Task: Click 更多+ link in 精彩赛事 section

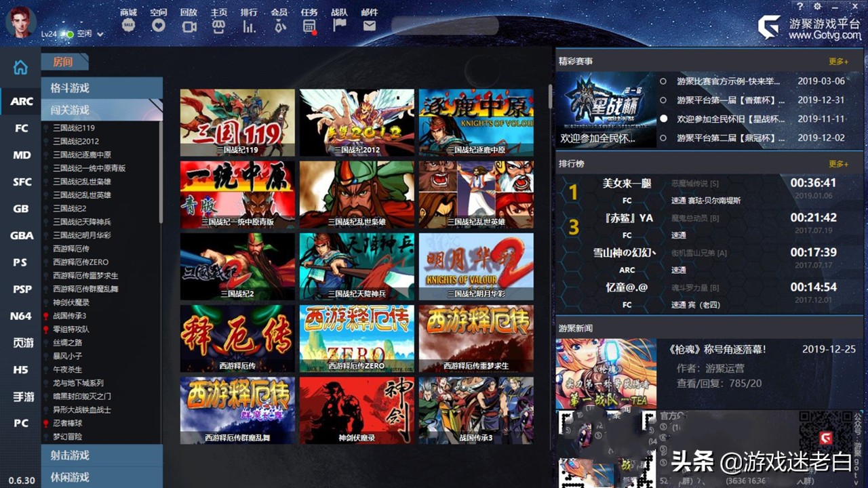Action: (x=838, y=62)
